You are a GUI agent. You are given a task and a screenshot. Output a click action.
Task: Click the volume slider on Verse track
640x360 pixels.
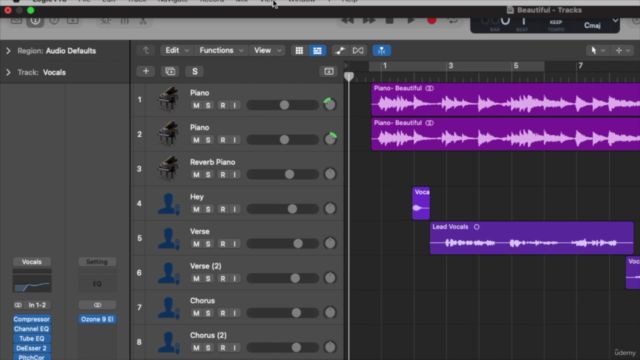point(282,244)
